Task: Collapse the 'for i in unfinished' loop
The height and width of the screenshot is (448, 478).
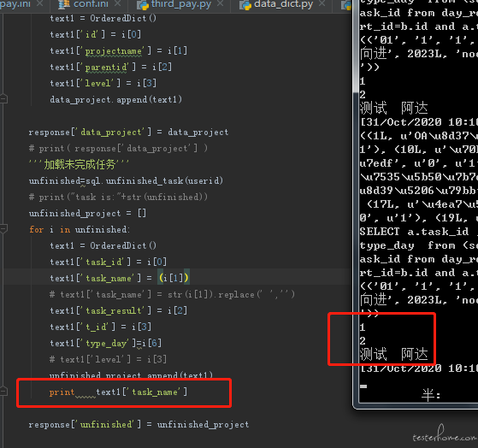Action: coord(3,228)
